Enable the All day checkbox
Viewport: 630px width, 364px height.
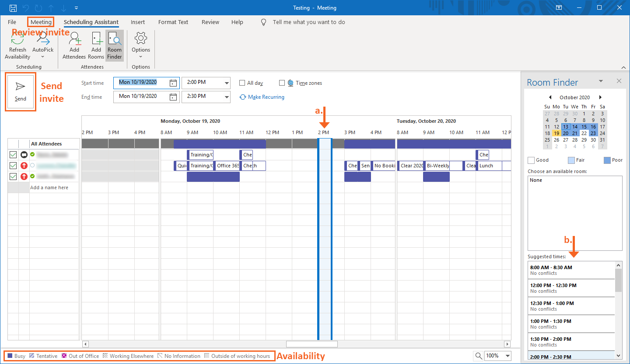click(x=242, y=83)
